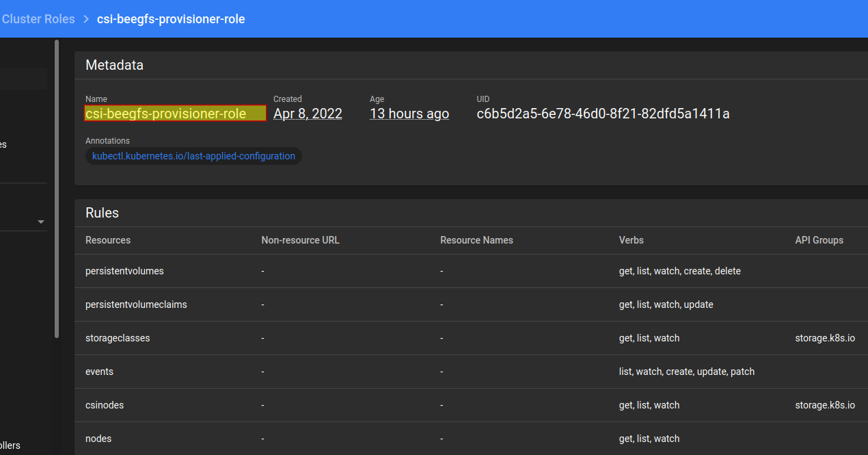Click the sidebar vertical scrollbar
This screenshot has height=455, width=868.
(x=57, y=188)
